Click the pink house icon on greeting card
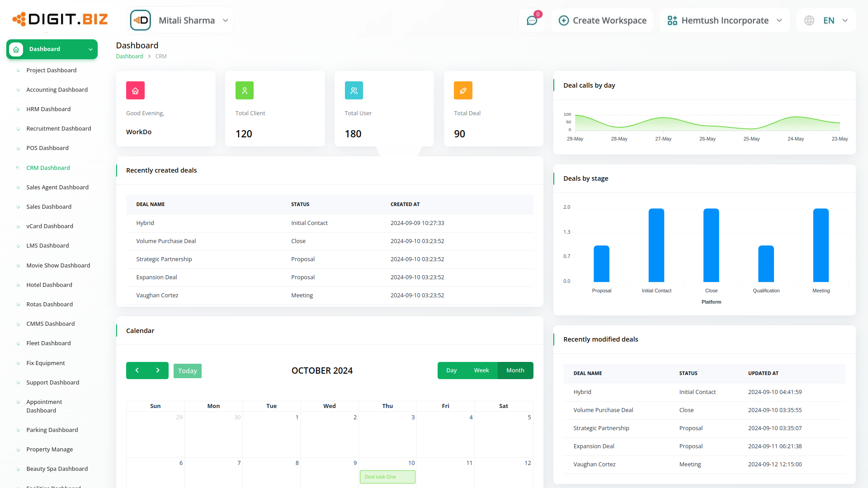Viewport: 868px width, 488px height. [x=135, y=90]
